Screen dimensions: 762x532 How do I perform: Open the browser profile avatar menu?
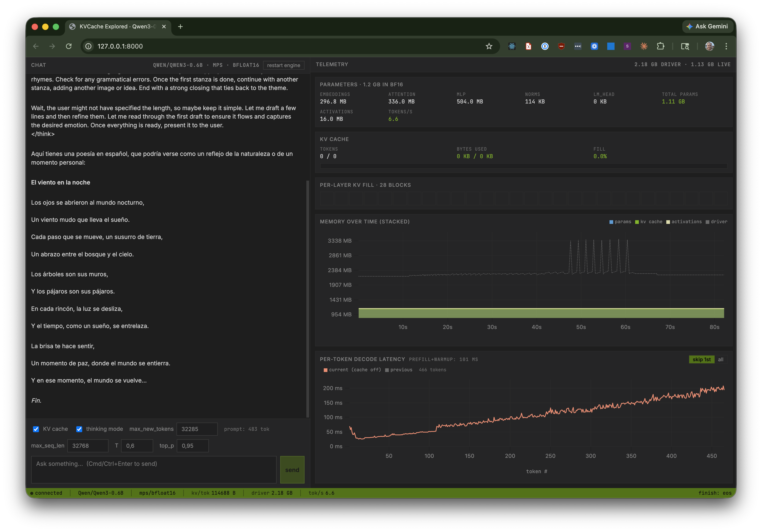tap(710, 46)
